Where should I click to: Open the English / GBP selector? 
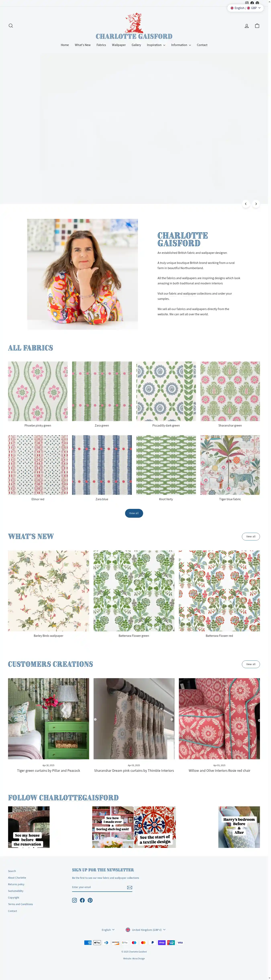click(x=246, y=8)
